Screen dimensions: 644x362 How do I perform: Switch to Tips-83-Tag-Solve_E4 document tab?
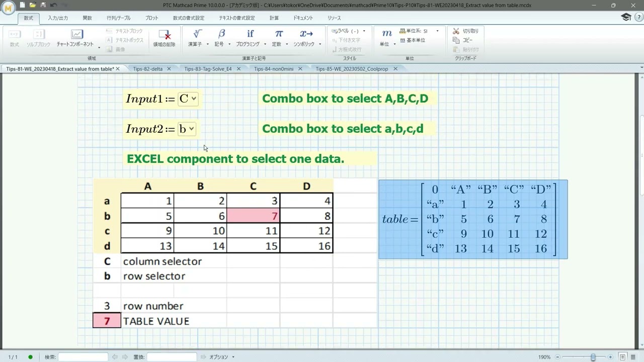tap(208, 69)
